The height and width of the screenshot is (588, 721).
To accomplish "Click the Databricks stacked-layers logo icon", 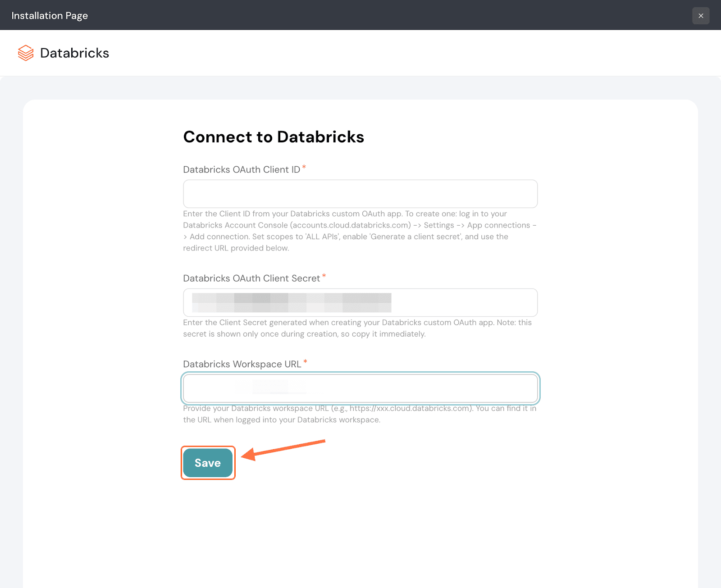I will point(26,53).
